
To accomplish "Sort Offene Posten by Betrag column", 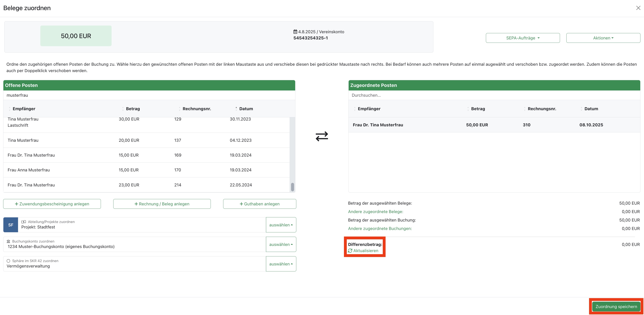I will click(133, 109).
